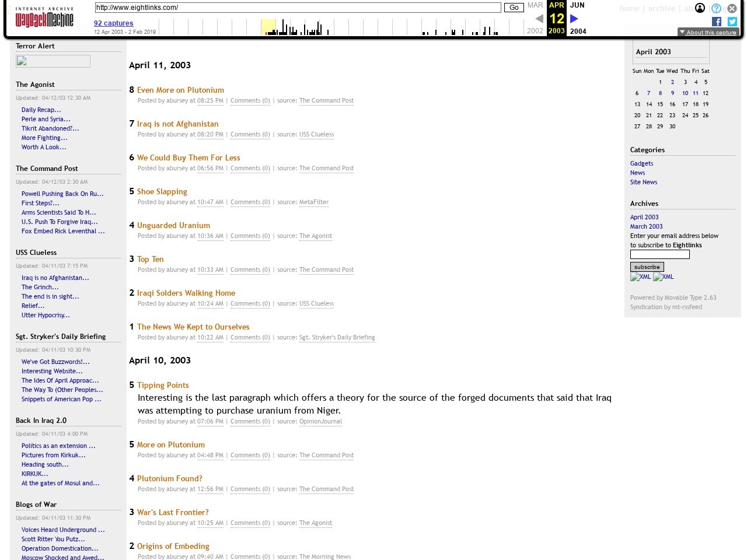Click the email address subscription field
The width and height of the screenshot is (747, 560).
[x=659, y=254]
